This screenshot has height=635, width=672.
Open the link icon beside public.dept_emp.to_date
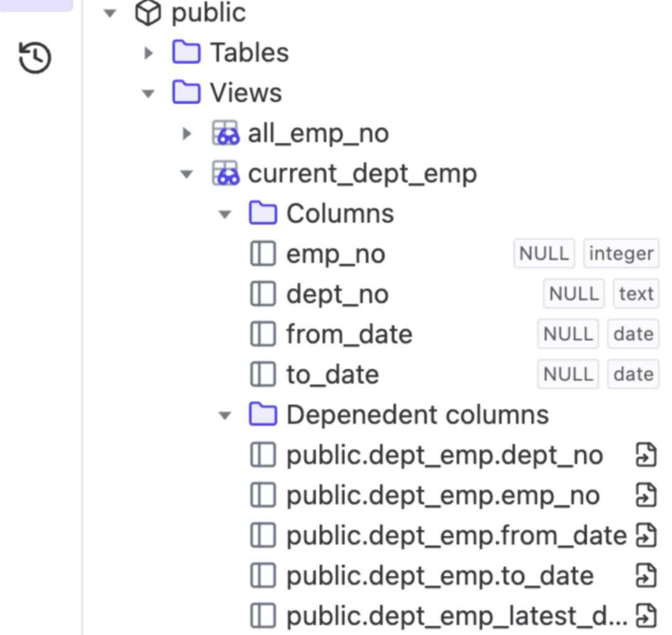(x=646, y=575)
